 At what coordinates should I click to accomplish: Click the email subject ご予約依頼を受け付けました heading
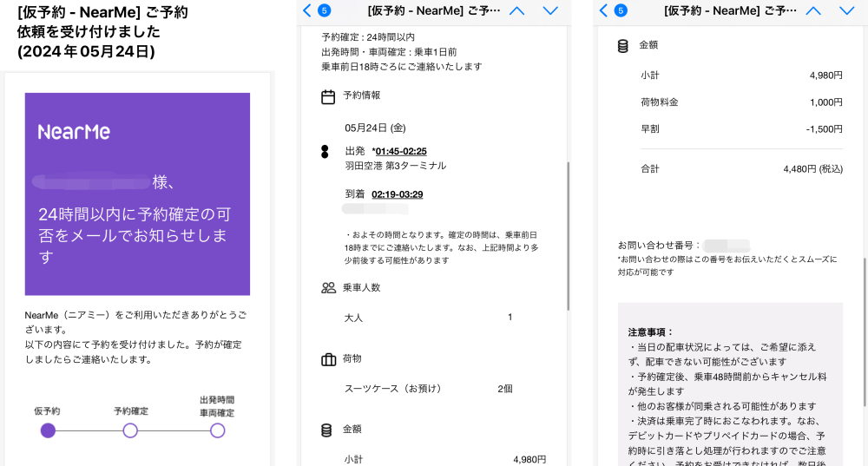102,31
